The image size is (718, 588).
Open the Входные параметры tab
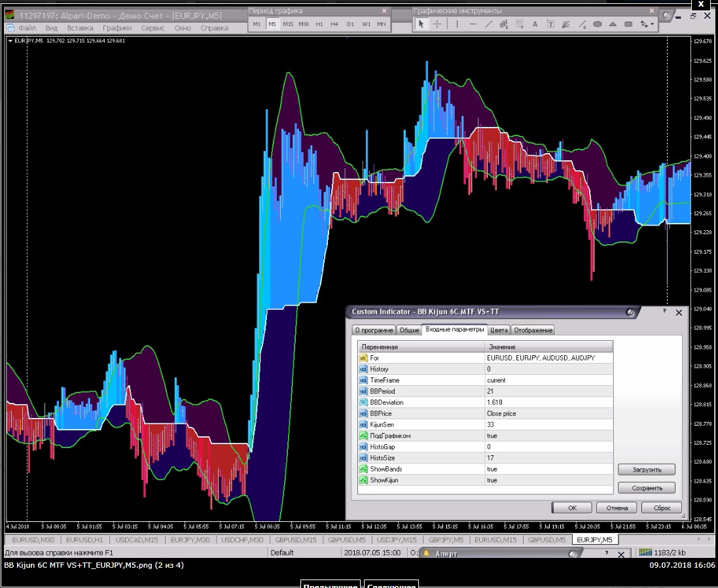pyautogui.click(x=455, y=330)
